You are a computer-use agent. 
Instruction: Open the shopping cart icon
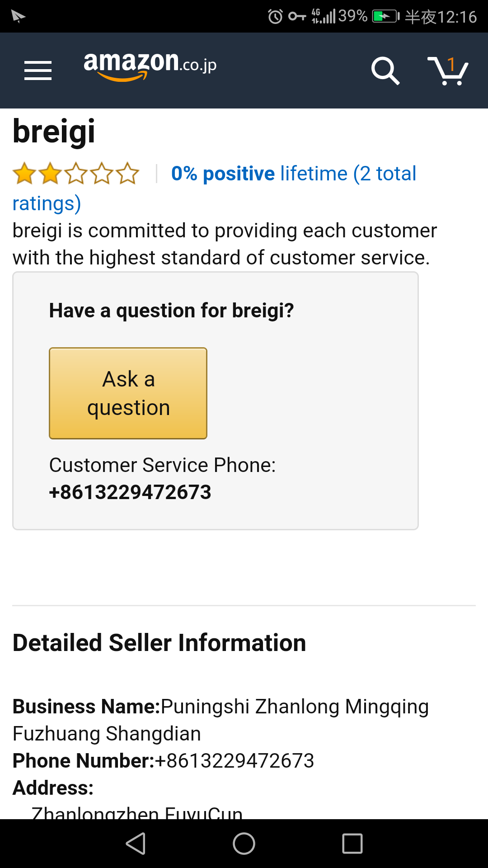point(448,71)
